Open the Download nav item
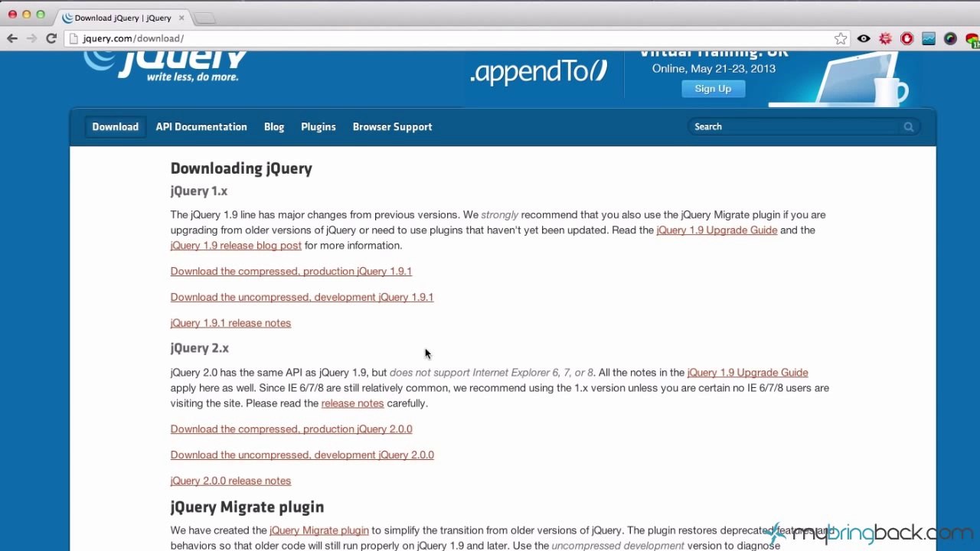The image size is (980, 551). [x=116, y=127]
